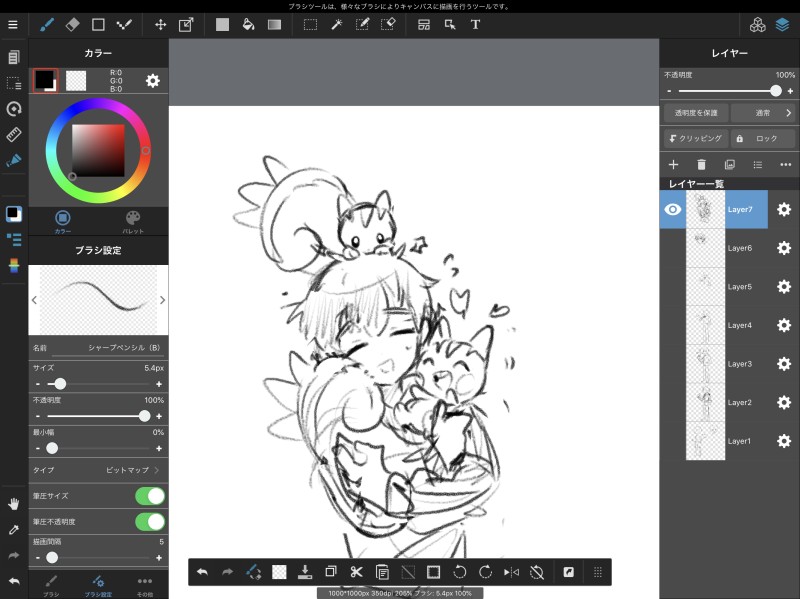Toggle pressure opacity switch
Image resolution: width=800 pixels, height=599 pixels.
pos(150,521)
